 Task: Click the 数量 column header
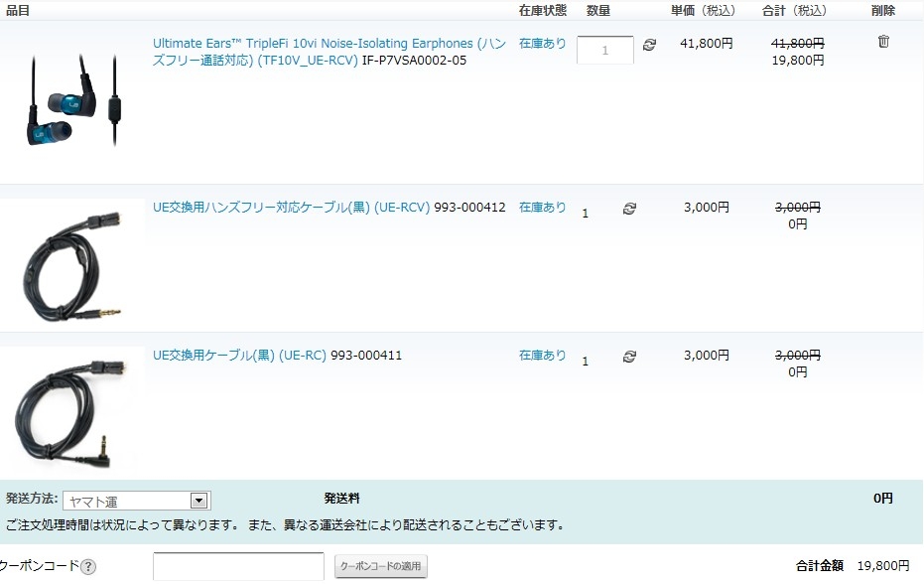598,11
